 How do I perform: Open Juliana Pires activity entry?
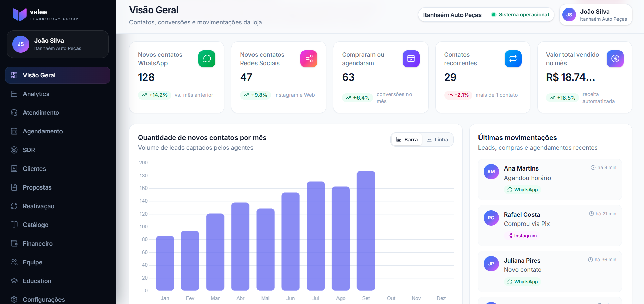tap(550, 271)
